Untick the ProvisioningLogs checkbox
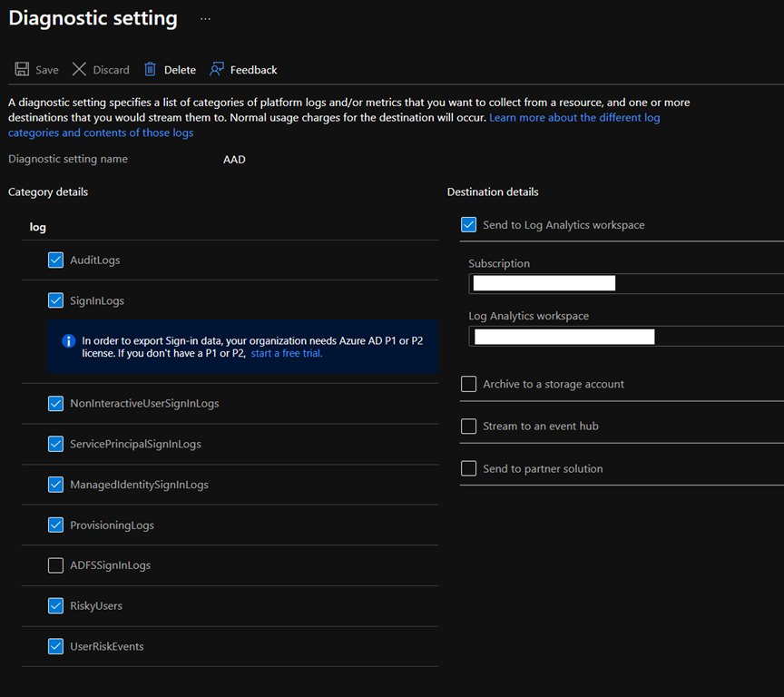 (x=56, y=525)
